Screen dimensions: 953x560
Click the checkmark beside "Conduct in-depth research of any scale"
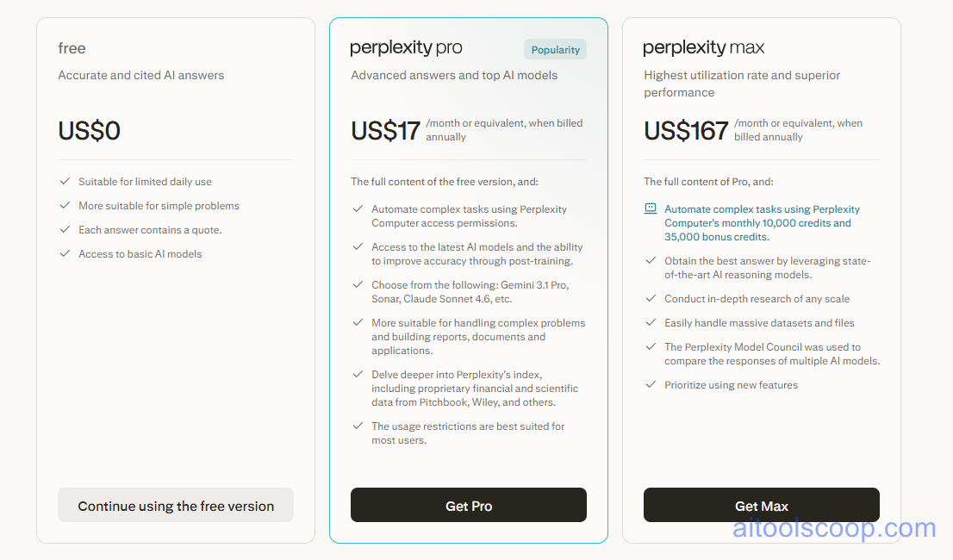point(651,298)
